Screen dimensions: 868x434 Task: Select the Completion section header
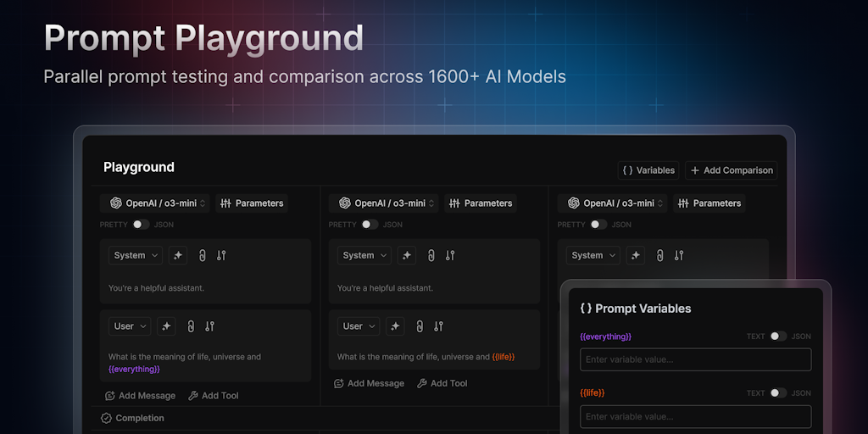point(132,418)
